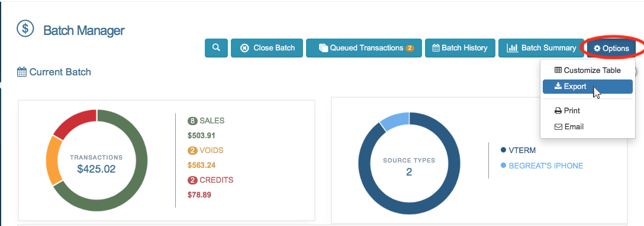Choose Customize Table from Options menu
Image resolution: width=644 pixels, height=226 pixels.
pos(588,71)
